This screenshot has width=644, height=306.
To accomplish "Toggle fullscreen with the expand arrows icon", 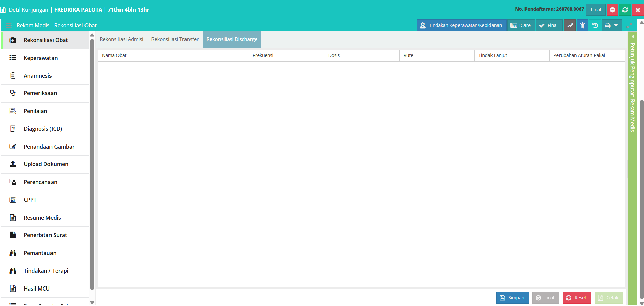I will (629, 25).
